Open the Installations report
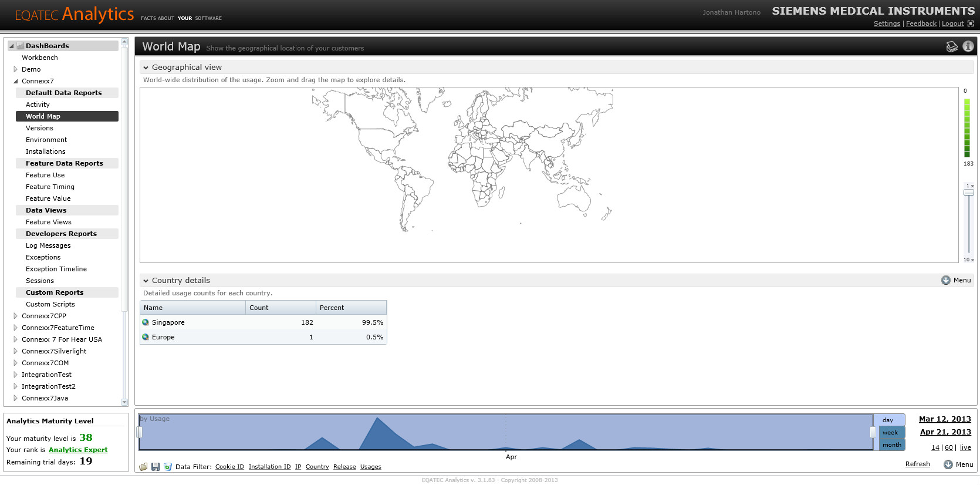The image size is (980, 485). click(46, 151)
